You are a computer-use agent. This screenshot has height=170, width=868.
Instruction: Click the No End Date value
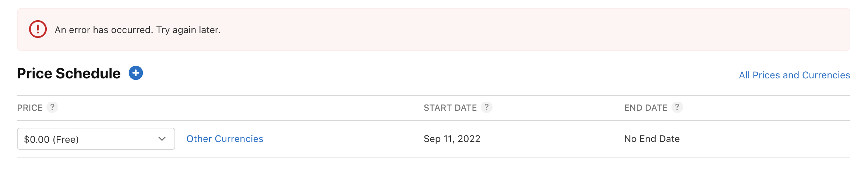pyautogui.click(x=652, y=139)
